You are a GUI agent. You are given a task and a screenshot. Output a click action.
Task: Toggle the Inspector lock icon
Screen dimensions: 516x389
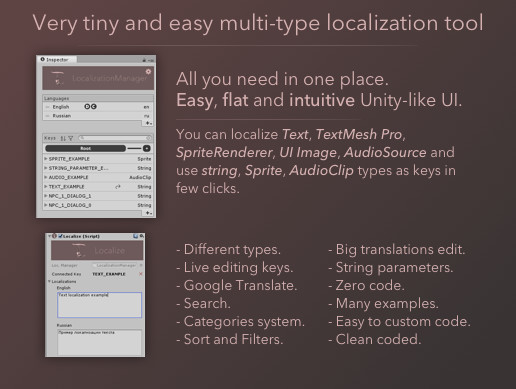pyautogui.click(x=144, y=60)
